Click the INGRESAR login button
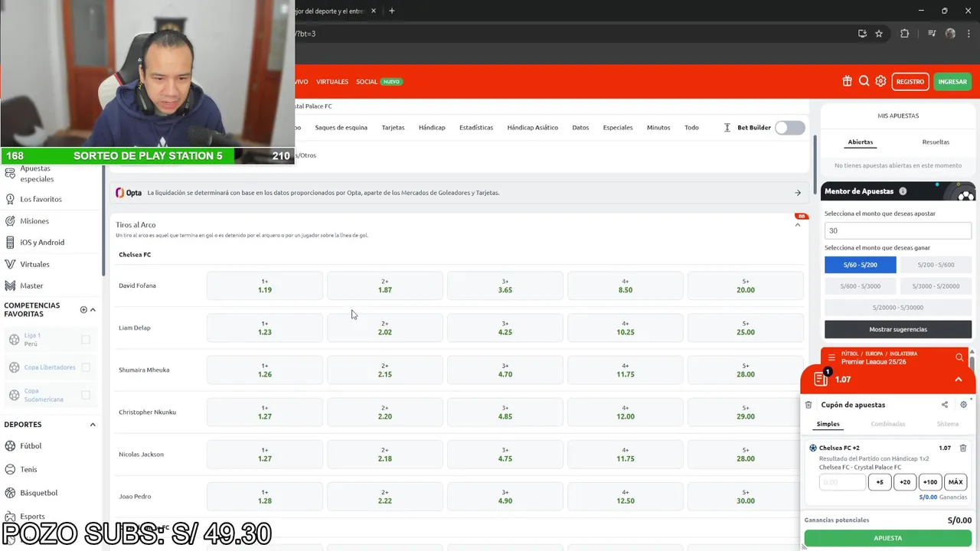980x551 pixels. point(952,81)
